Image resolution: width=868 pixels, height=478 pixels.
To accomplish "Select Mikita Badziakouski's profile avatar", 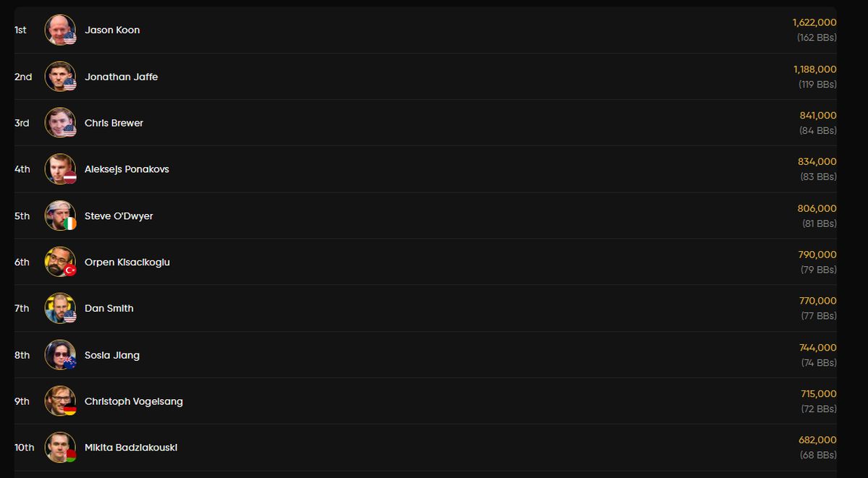I will pyautogui.click(x=60, y=448).
